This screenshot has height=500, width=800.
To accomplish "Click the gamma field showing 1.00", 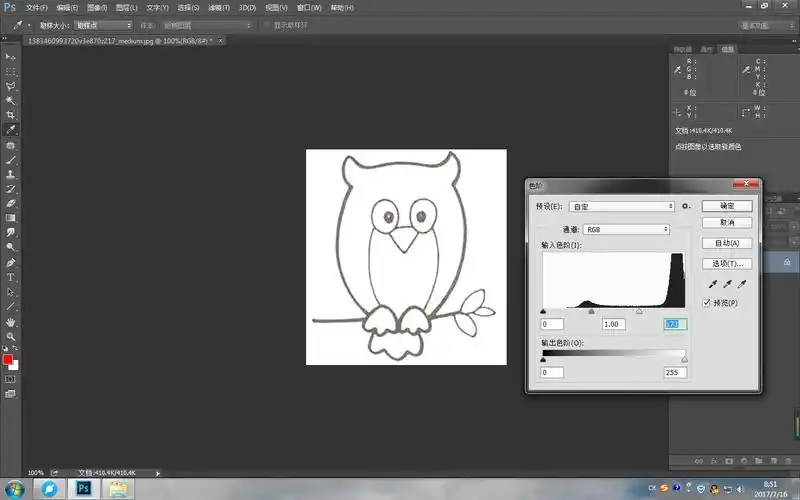I will pyautogui.click(x=613, y=324).
